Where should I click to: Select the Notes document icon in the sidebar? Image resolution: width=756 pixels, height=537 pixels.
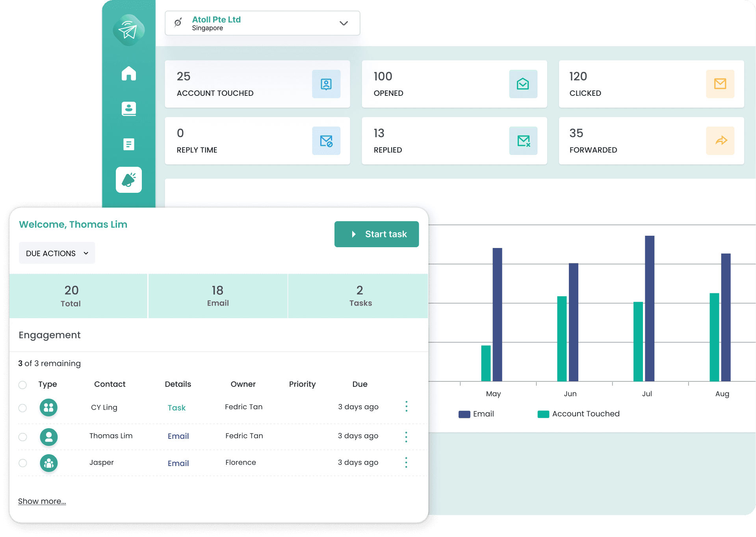coord(128,144)
